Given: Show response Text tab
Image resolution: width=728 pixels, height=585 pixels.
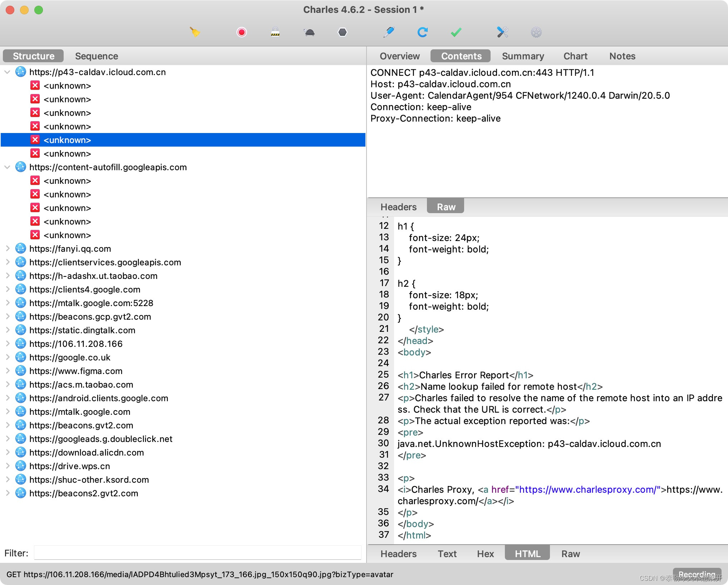Looking at the screenshot, I should click(447, 554).
